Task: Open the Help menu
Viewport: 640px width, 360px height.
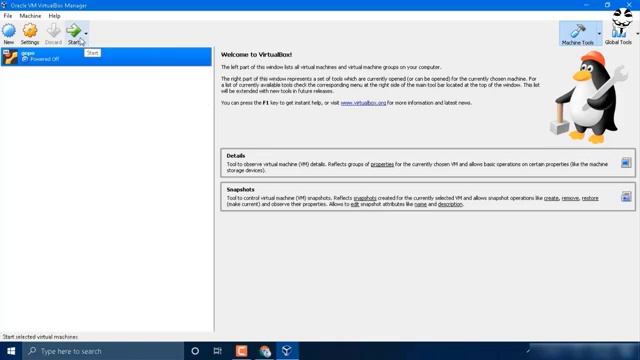Action: click(x=54, y=16)
